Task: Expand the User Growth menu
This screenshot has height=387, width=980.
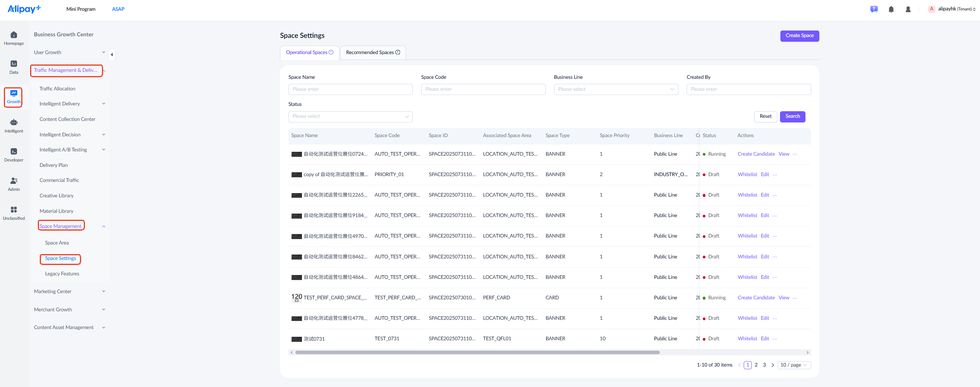Action: (x=70, y=53)
